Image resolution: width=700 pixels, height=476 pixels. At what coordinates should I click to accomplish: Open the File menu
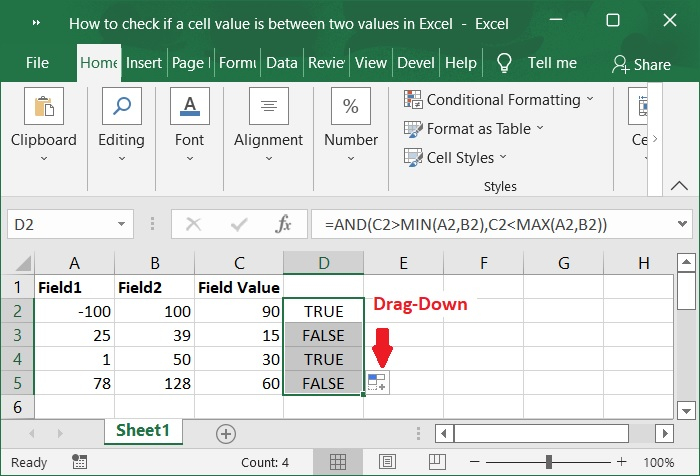point(38,63)
